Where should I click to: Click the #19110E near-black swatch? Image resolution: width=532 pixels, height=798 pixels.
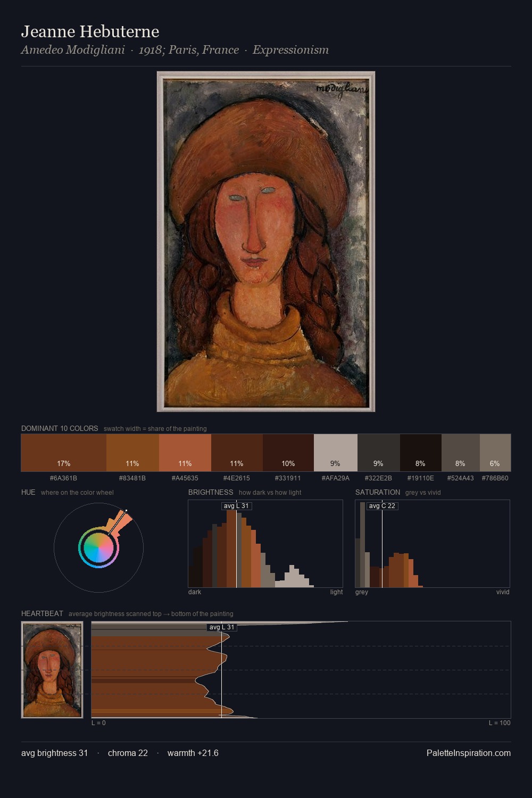coord(420,453)
